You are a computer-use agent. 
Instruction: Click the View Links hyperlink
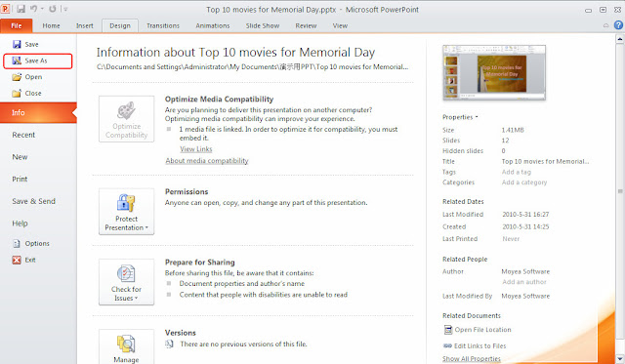click(x=195, y=149)
